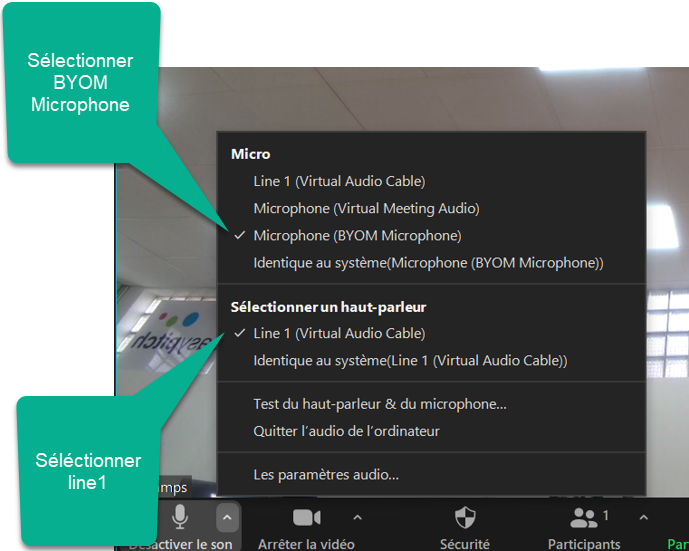
Task: Pick Identique au système microphone option
Action: point(428,263)
